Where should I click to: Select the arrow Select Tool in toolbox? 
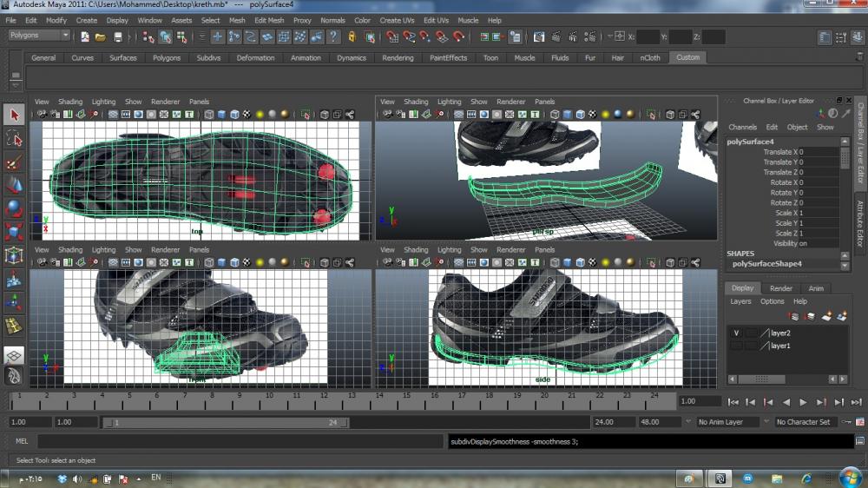[x=14, y=115]
